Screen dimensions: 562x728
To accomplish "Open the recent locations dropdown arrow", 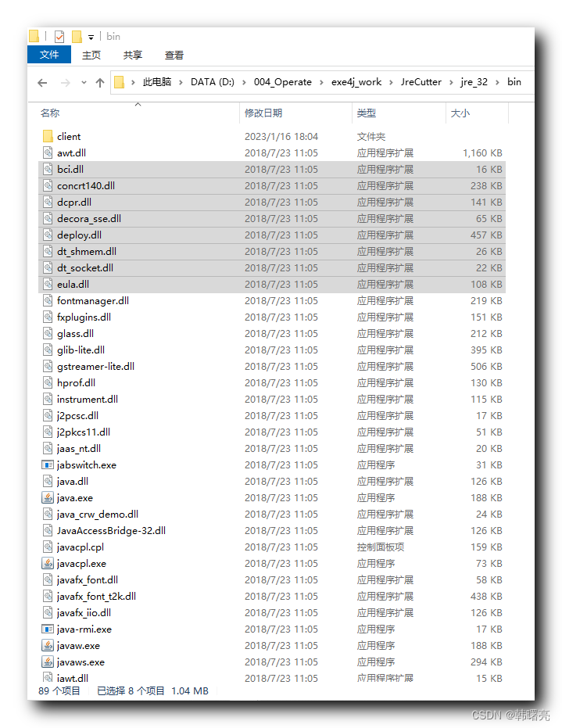I will point(84,83).
